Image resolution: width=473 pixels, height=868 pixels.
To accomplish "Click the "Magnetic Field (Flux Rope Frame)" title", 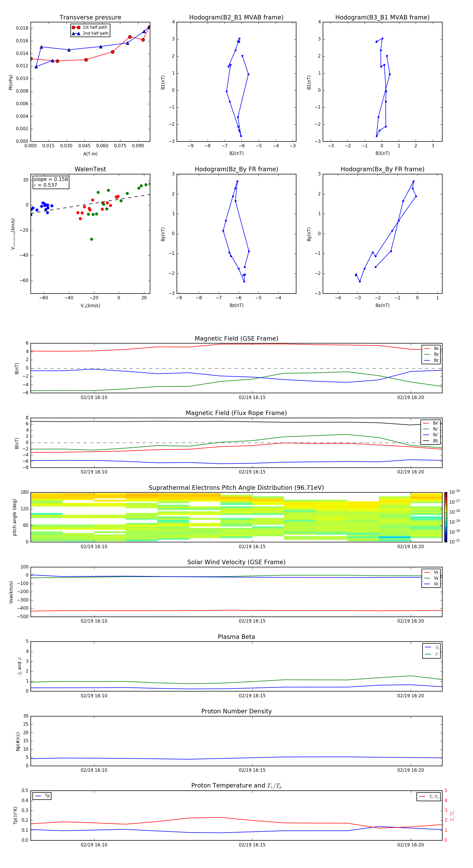I will (236, 413).
